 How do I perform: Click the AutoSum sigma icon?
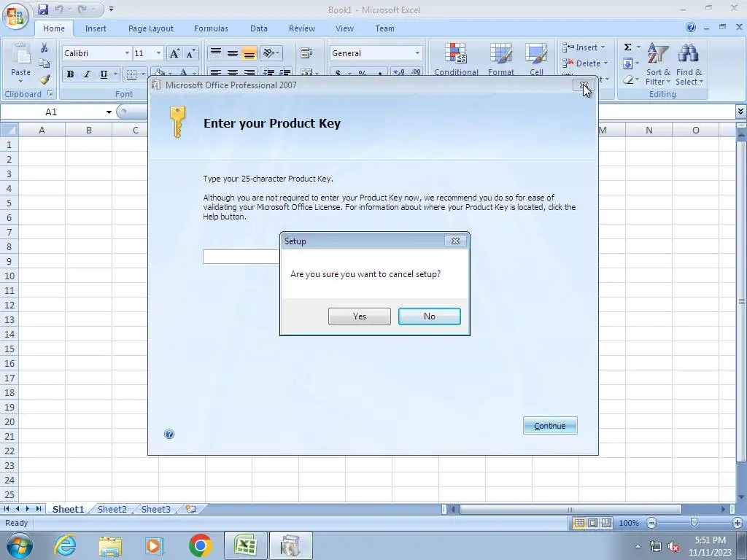tap(628, 47)
